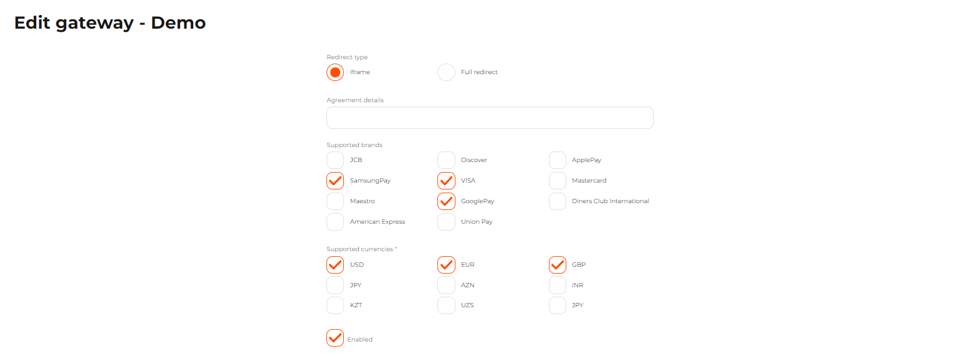Click the Agreement details text field
This screenshot has width=980, height=359.
point(490,118)
